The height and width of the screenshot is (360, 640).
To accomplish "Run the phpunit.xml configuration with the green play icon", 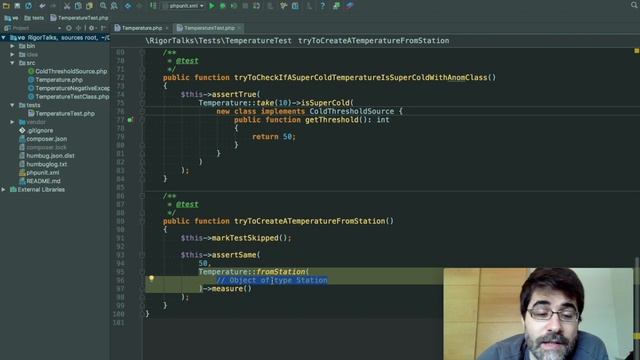I will point(212,6).
